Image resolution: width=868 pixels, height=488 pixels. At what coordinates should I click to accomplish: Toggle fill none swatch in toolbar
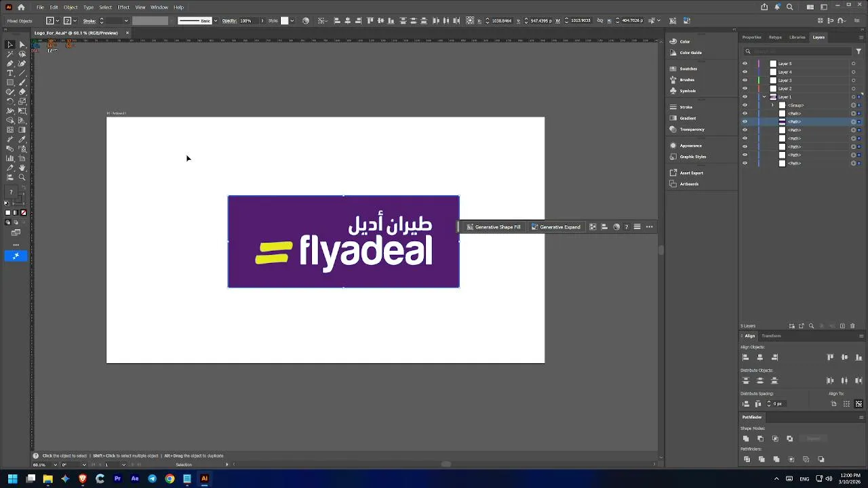point(24,213)
